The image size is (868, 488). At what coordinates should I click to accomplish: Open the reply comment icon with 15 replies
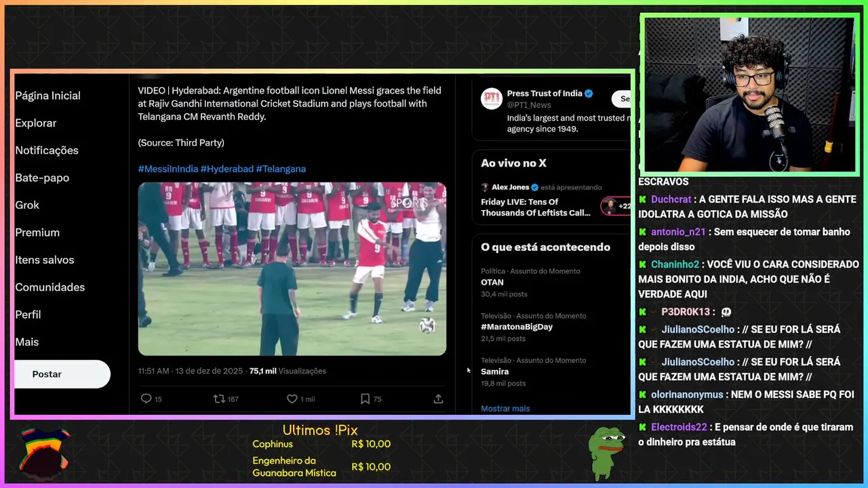146,399
